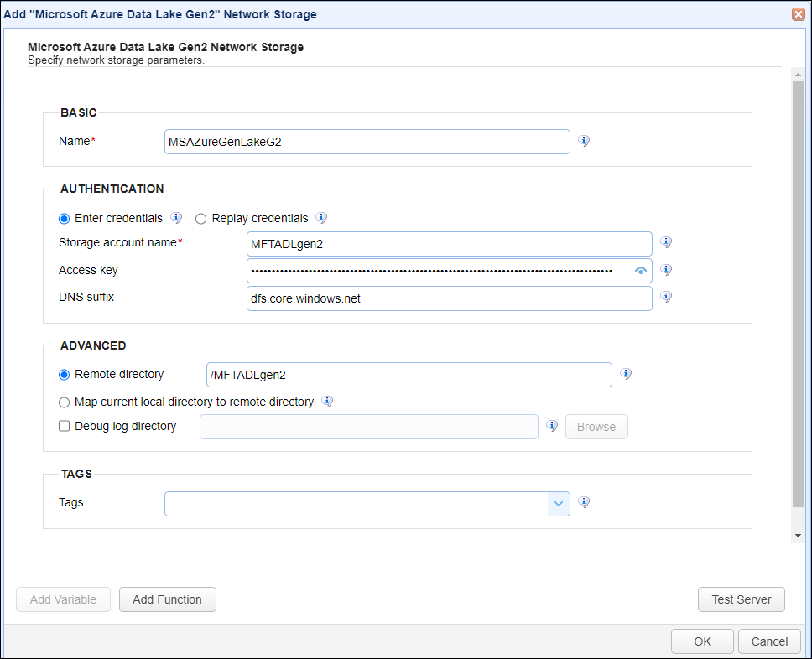Select Remote directory radio button

click(x=65, y=375)
